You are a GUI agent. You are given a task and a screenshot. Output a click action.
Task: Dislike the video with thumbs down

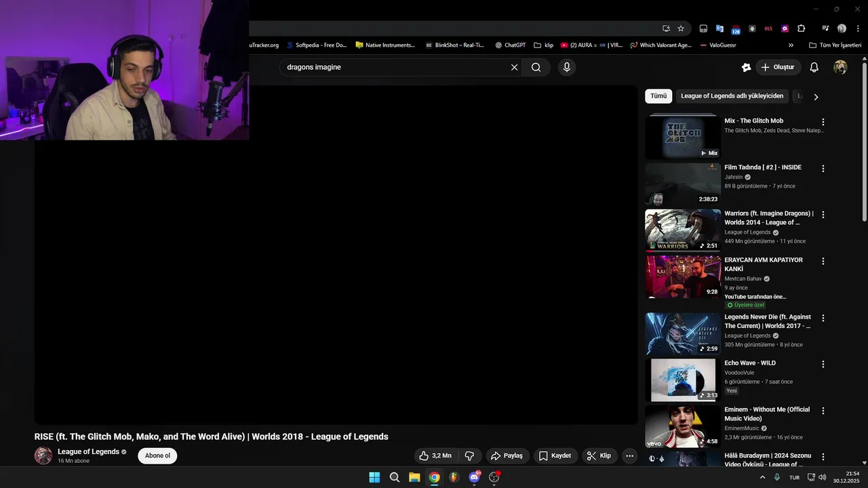pos(469,455)
